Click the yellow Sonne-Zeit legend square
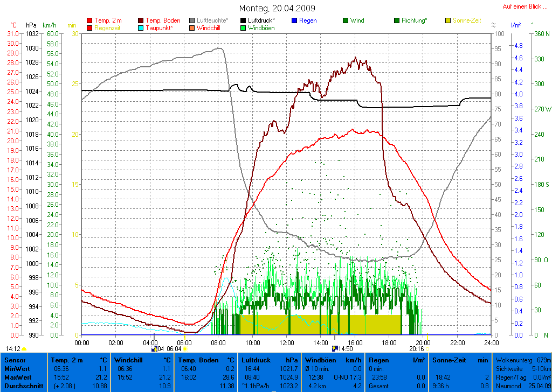This screenshot has height=392, width=552. point(448,20)
